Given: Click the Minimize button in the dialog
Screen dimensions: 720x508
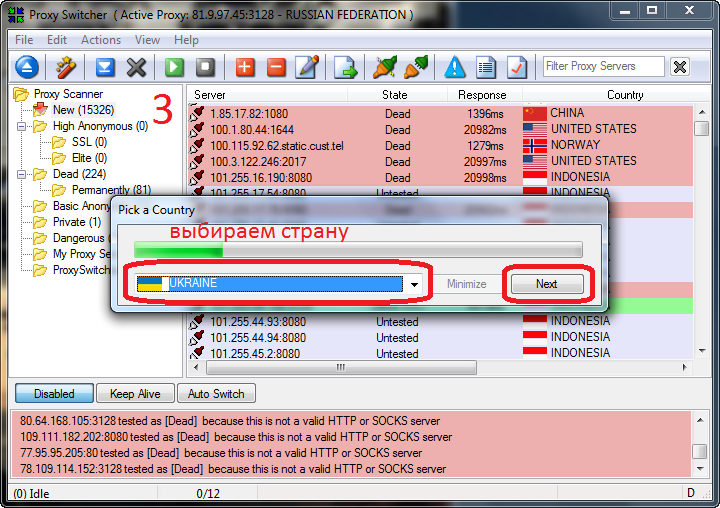Looking at the screenshot, I should (467, 284).
